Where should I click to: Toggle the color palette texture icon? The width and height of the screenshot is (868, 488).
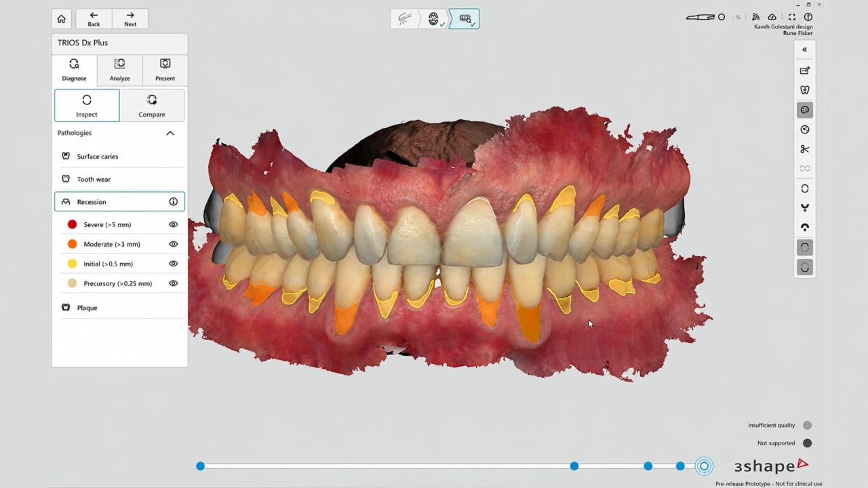click(805, 110)
